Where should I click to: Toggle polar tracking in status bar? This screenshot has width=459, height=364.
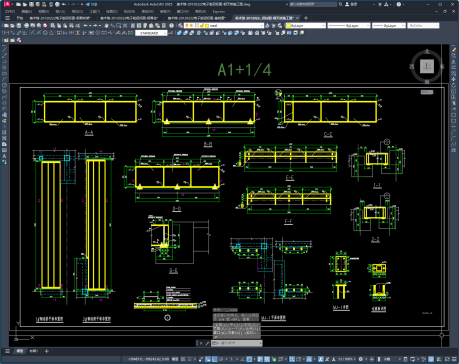pos(221,359)
